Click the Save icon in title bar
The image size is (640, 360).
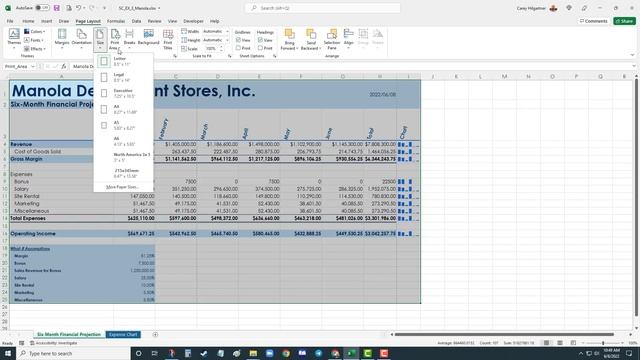point(56,8)
